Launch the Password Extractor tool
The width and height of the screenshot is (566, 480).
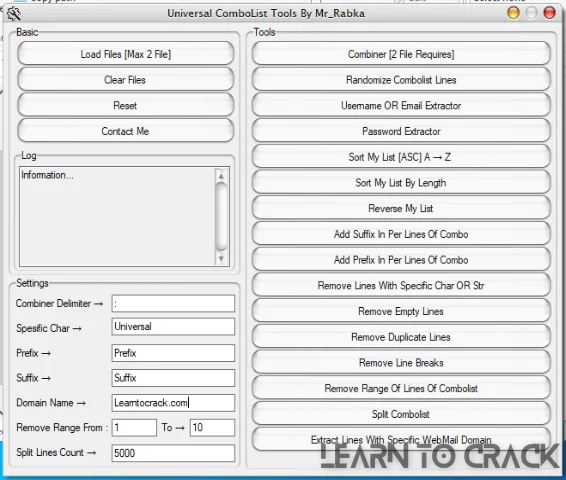(x=401, y=131)
